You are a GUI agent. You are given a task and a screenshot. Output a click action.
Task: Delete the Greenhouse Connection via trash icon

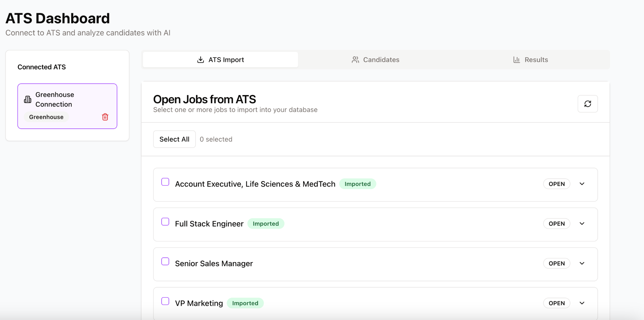point(105,117)
